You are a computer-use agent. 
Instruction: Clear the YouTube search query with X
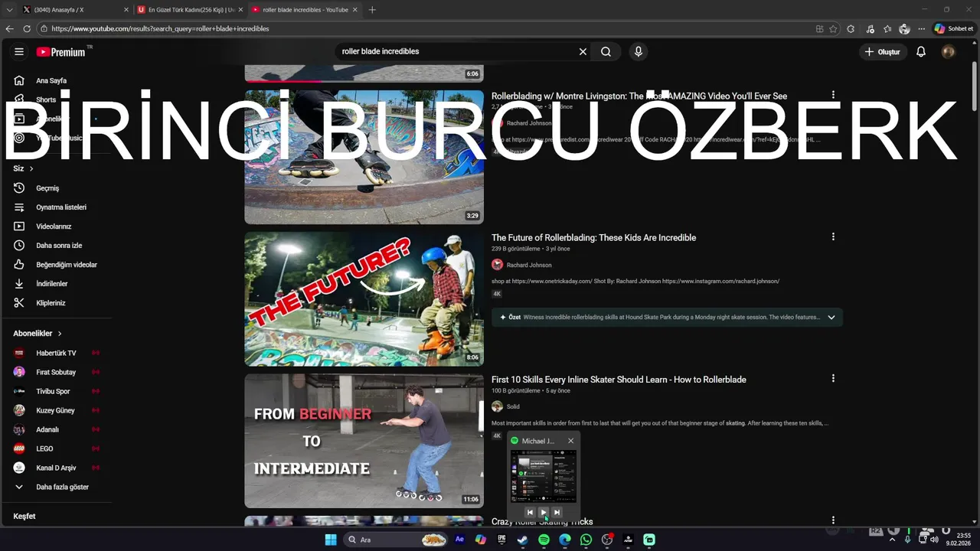583,51
